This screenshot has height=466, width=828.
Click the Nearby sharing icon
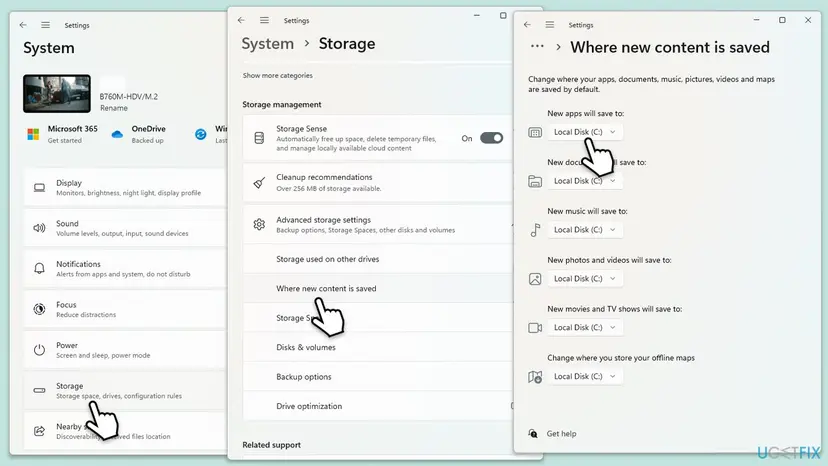[x=40, y=431]
